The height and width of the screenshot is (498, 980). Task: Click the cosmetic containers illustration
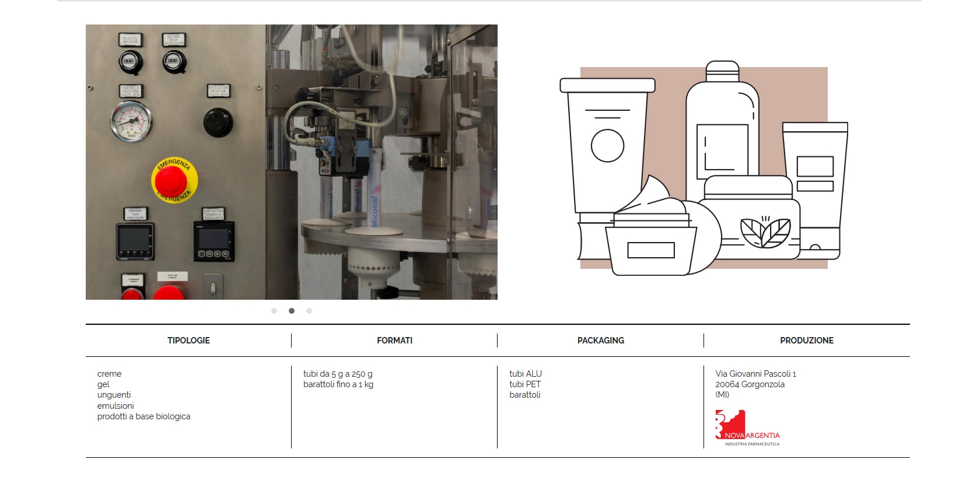click(x=703, y=168)
